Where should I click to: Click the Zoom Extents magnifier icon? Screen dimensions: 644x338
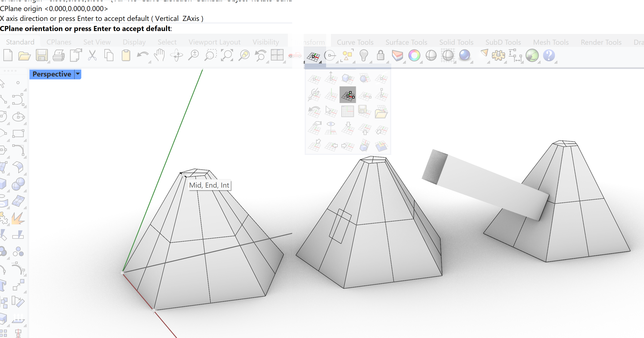click(227, 56)
